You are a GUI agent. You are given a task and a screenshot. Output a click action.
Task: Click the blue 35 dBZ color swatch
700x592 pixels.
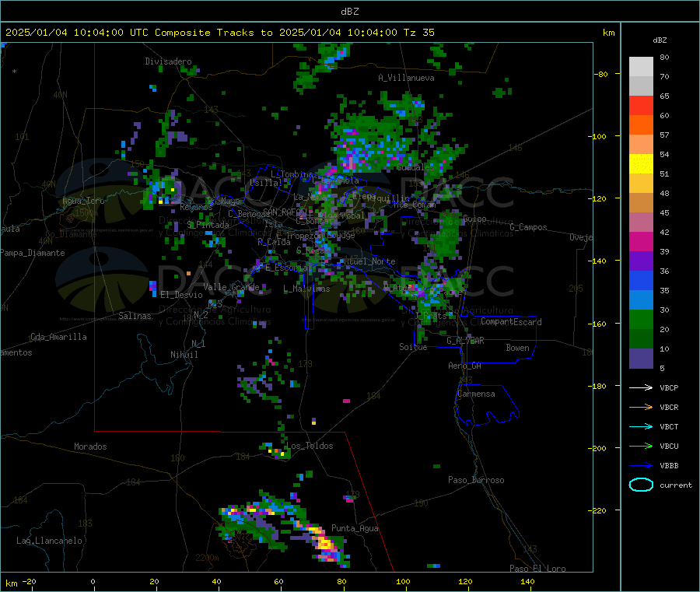click(x=641, y=280)
